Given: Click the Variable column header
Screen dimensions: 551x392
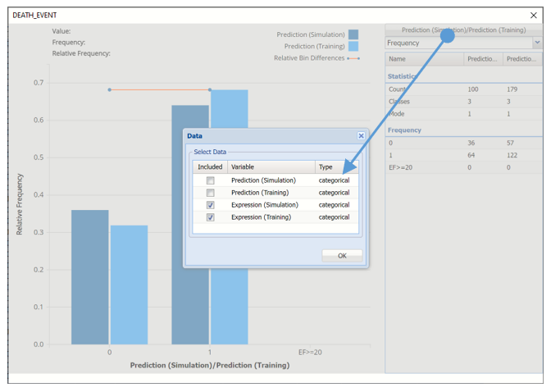Looking at the screenshot, I should tap(271, 166).
